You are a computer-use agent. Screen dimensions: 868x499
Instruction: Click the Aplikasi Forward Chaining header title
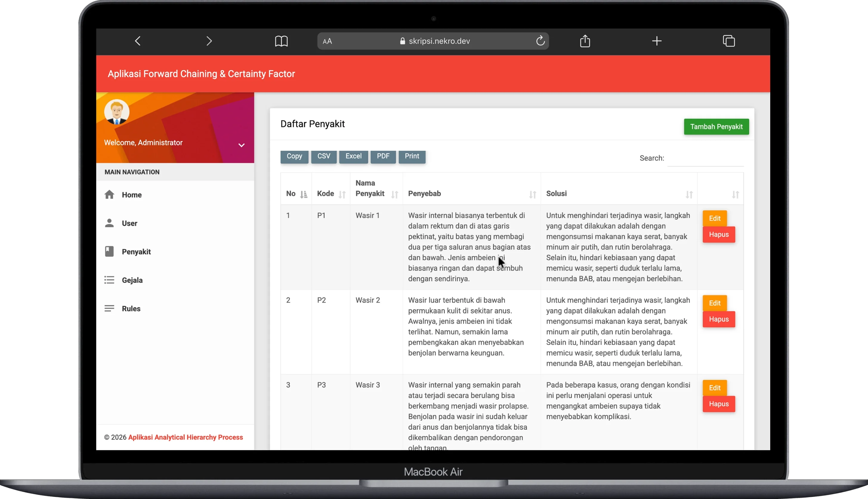[201, 74]
